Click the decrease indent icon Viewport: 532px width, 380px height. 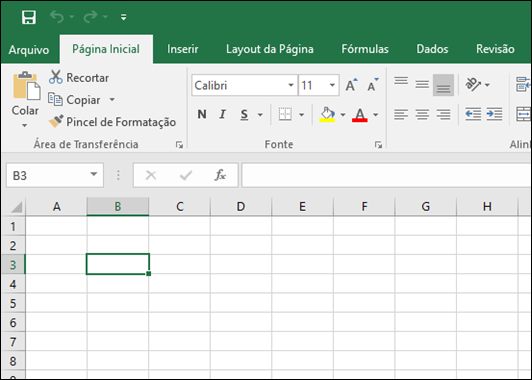[x=473, y=114]
